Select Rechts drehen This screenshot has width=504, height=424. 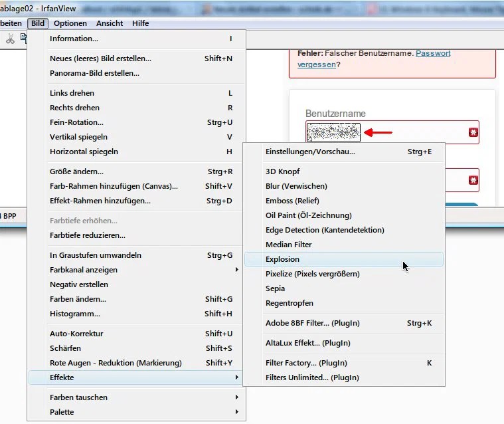point(137,108)
